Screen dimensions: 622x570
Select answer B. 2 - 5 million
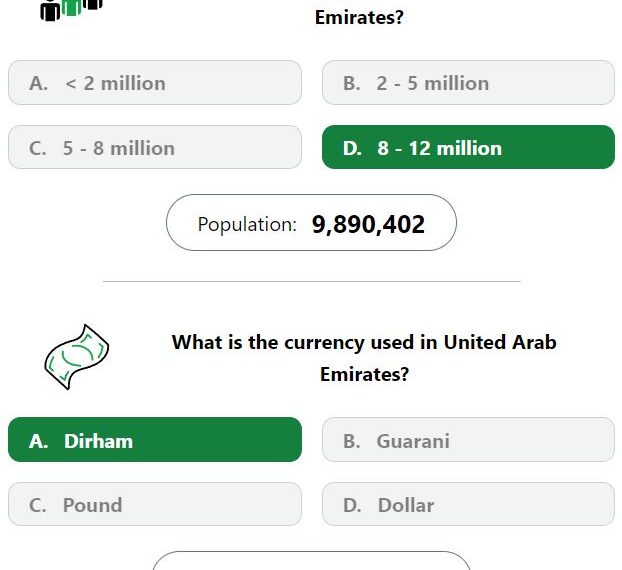(468, 83)
